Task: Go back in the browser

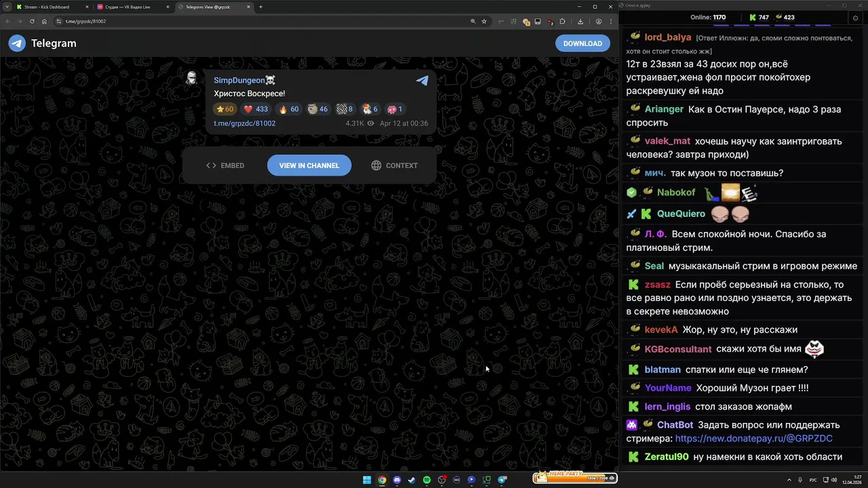Action: pyautogui.click(x=7, y=21)
